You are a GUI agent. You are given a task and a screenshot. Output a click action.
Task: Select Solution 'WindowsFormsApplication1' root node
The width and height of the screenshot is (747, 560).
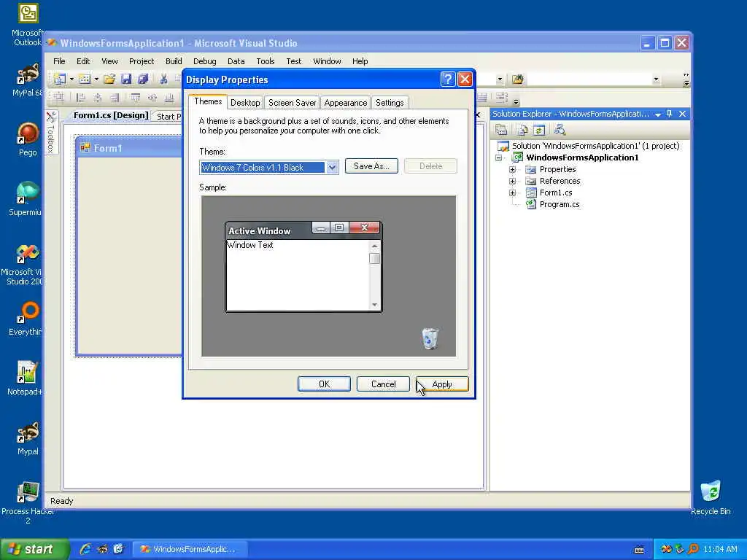(595, 146)
